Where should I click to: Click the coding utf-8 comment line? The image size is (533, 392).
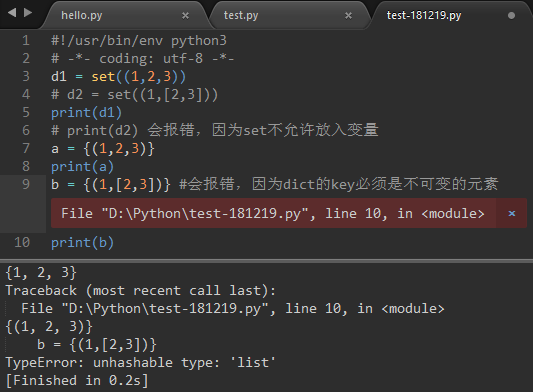[142, 58]
